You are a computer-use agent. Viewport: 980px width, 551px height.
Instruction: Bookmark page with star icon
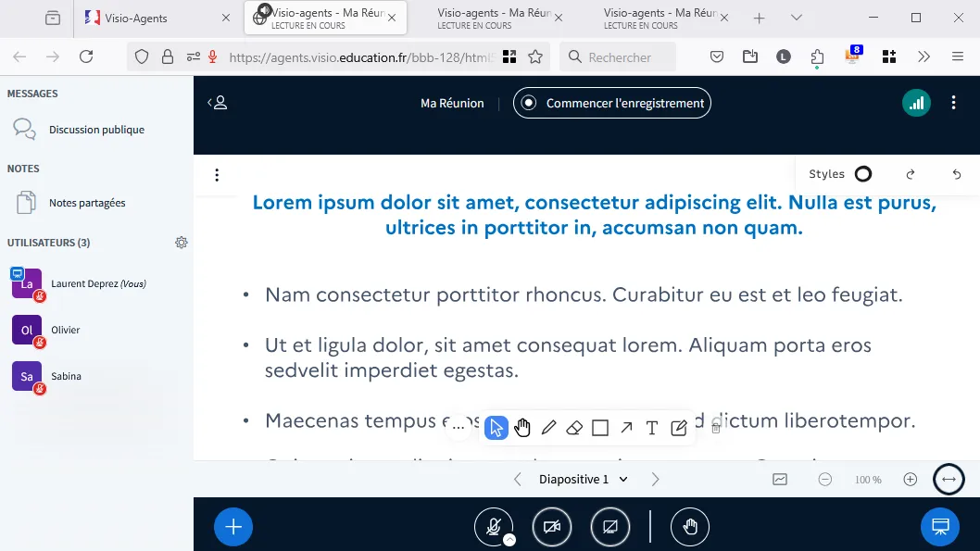coord(535,56)
